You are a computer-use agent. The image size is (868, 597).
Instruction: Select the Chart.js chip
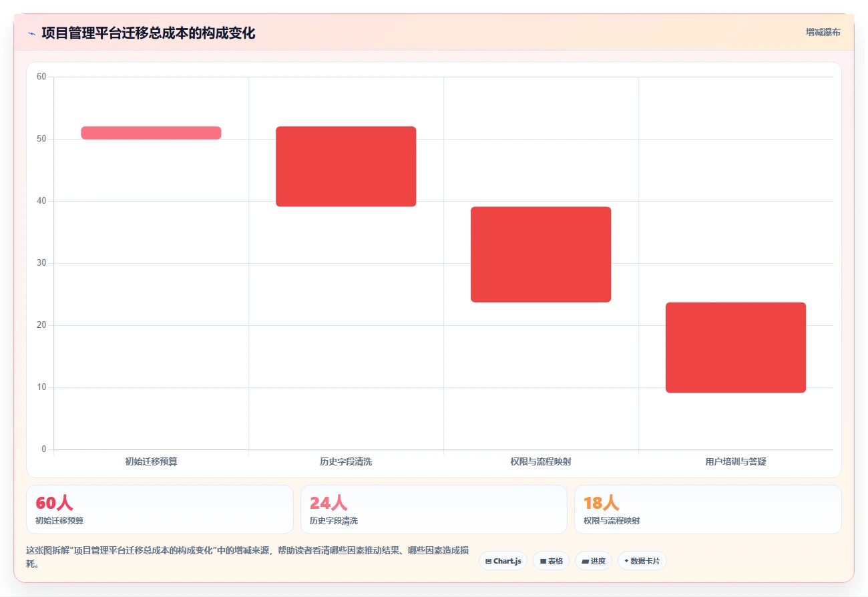pyautogui.click(x=503, y=561)
